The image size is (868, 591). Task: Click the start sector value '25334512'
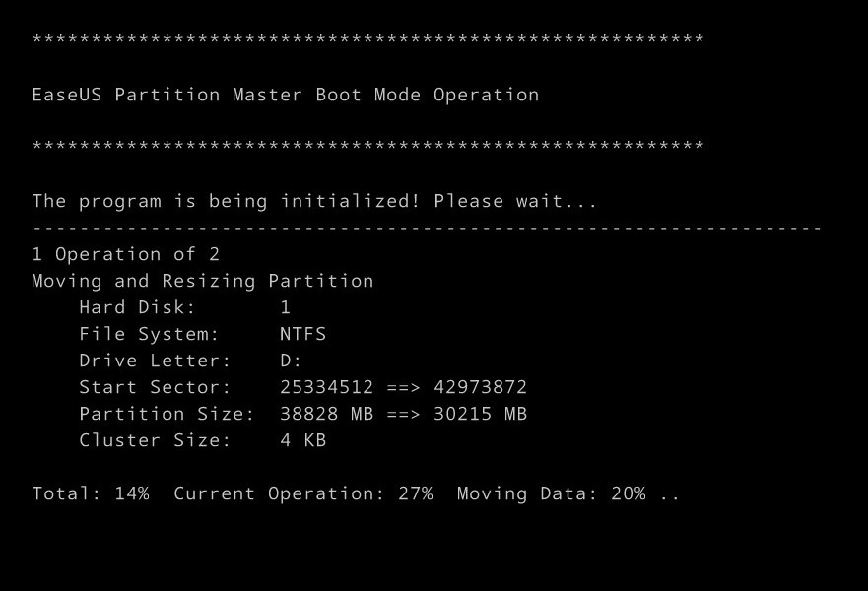click(326, 387)
